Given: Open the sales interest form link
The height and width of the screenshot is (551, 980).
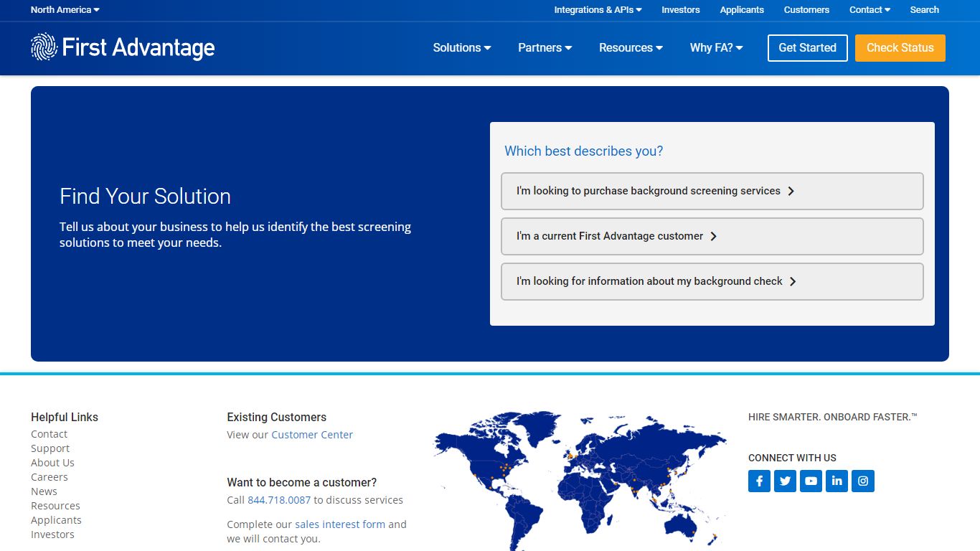Looking at the screenshot, I should tap(340, 524).
